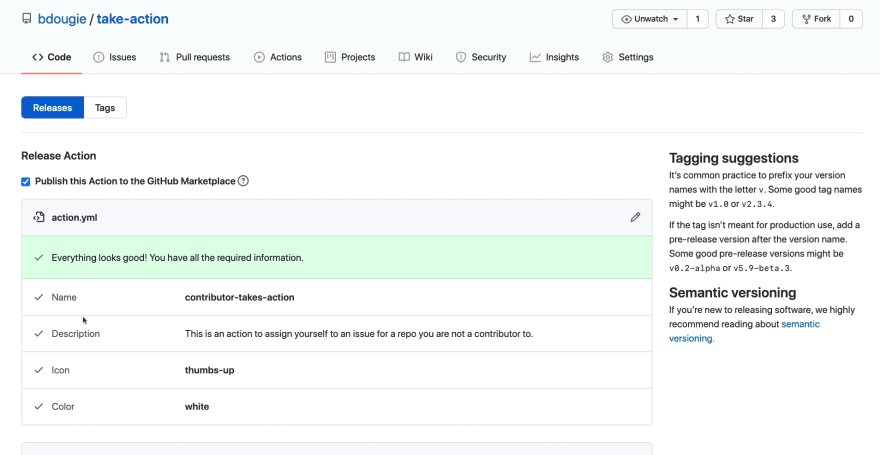Click the Everything looks good message
880x455 pixels.
[177, 258]
